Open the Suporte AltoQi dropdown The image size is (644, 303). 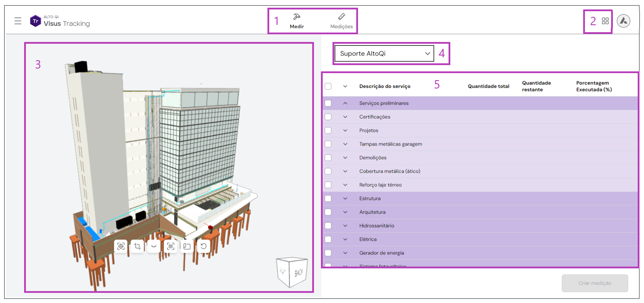click(384, 54)
